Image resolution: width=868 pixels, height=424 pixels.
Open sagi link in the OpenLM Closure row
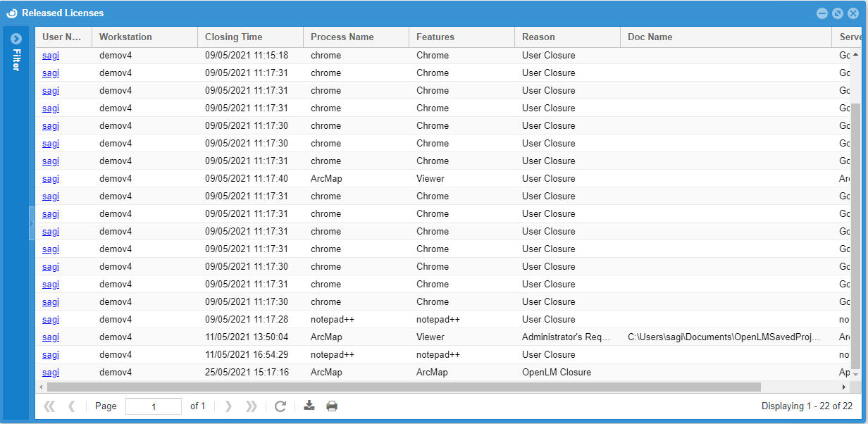pos(51,373)
